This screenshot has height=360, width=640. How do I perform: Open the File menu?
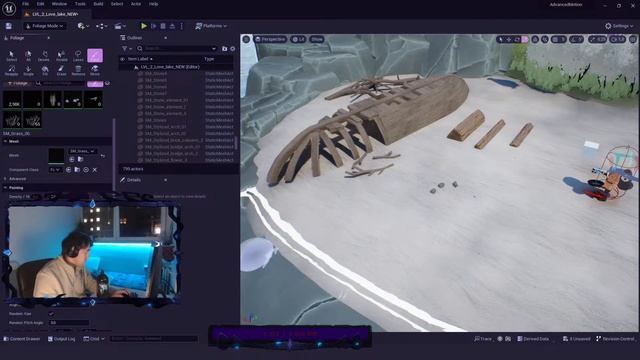25,4
